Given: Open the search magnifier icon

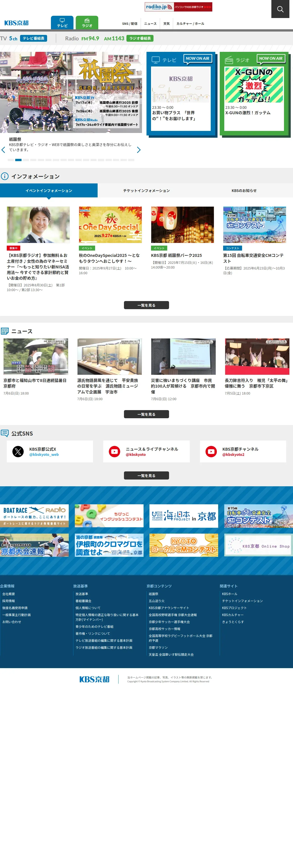Looking at the screenshot, I should coord(280,9).
